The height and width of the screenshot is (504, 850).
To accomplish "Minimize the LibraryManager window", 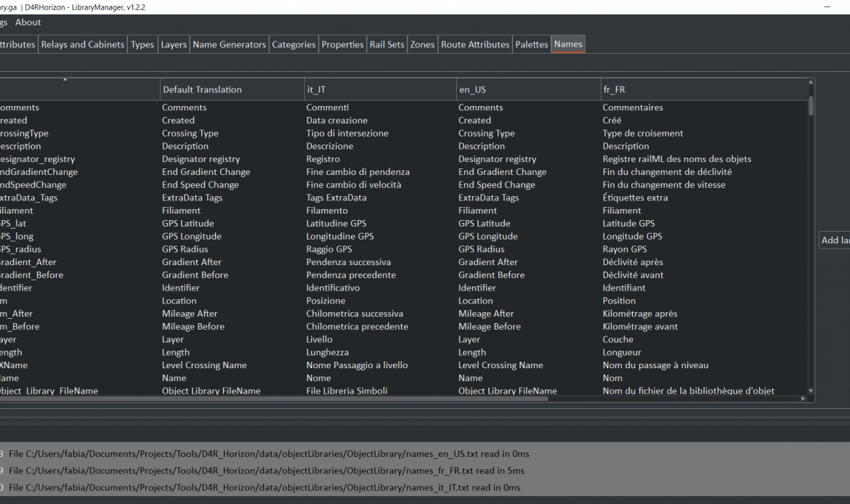I will [x=827, y=7].
